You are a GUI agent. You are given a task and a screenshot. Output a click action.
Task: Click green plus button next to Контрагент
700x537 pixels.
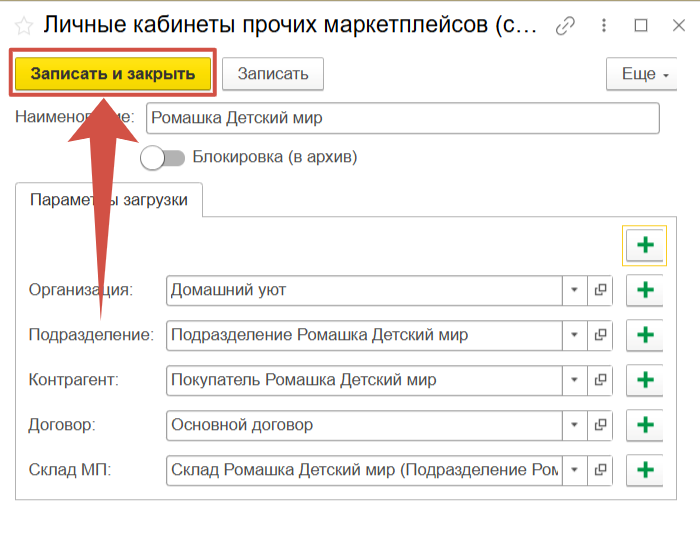pos(645,380)
